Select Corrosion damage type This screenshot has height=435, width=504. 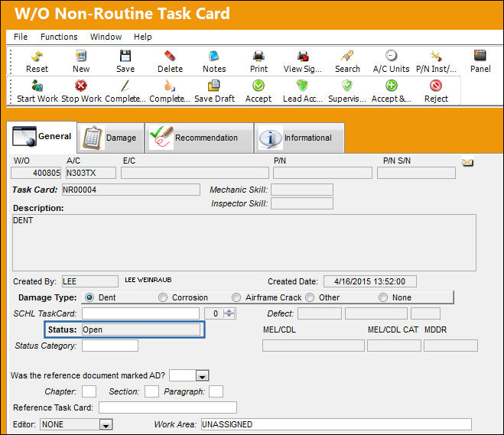click(x=163, y=298)
